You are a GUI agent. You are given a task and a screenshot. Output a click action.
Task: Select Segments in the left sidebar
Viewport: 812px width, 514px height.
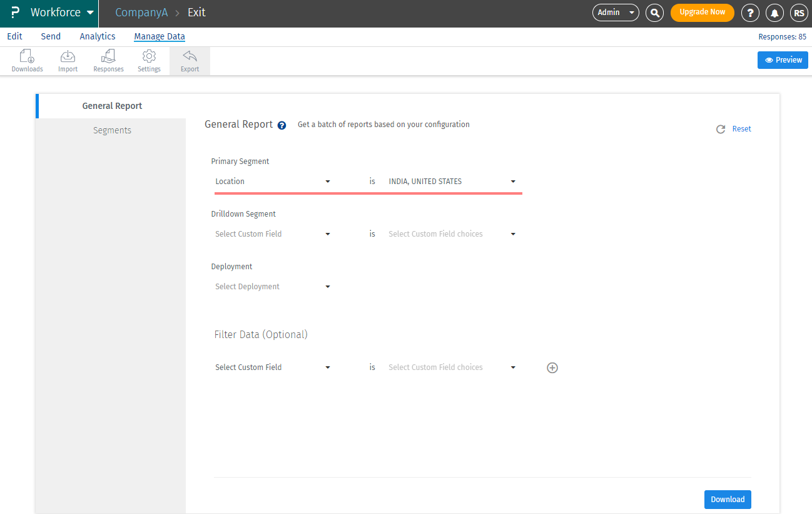coord(112,130)
